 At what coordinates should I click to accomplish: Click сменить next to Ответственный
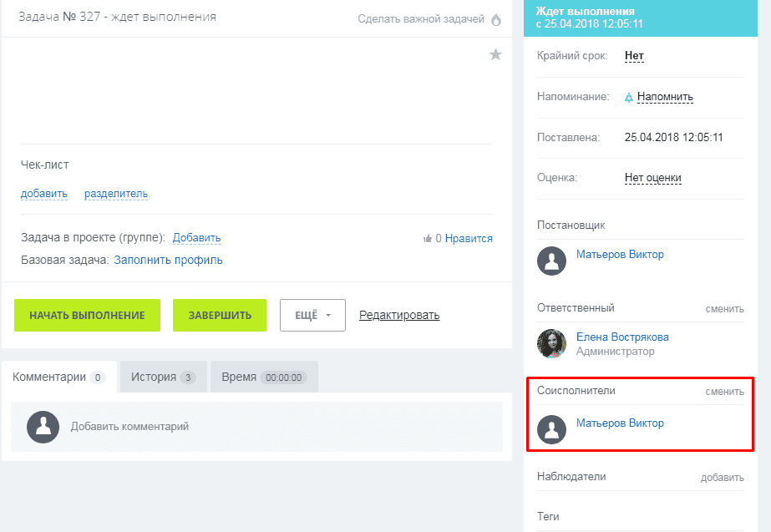723,309
